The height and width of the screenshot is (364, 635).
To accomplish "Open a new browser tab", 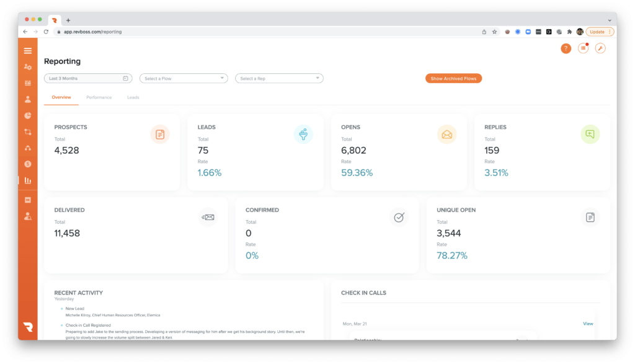I will tap(68, 20).
